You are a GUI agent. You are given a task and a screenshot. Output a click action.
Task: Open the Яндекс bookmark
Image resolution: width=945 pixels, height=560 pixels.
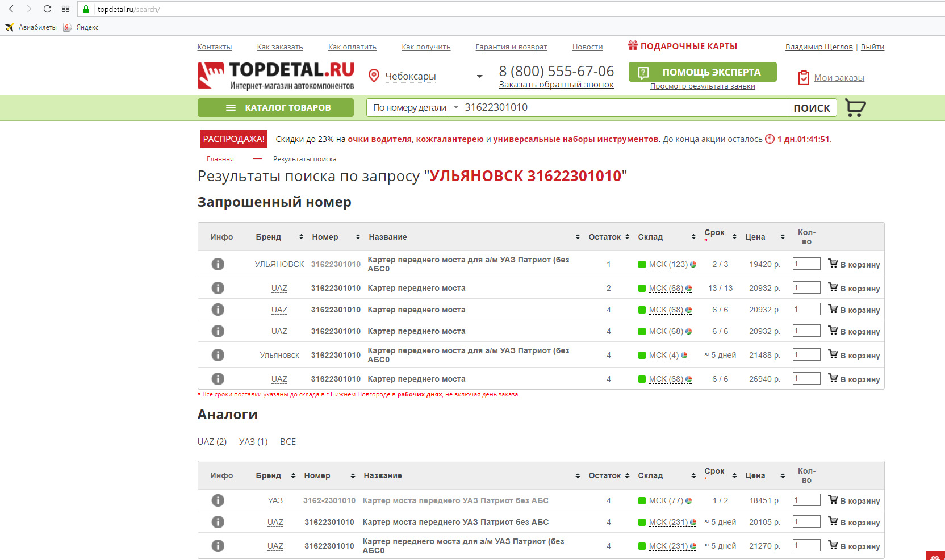(x=81, y=27)
